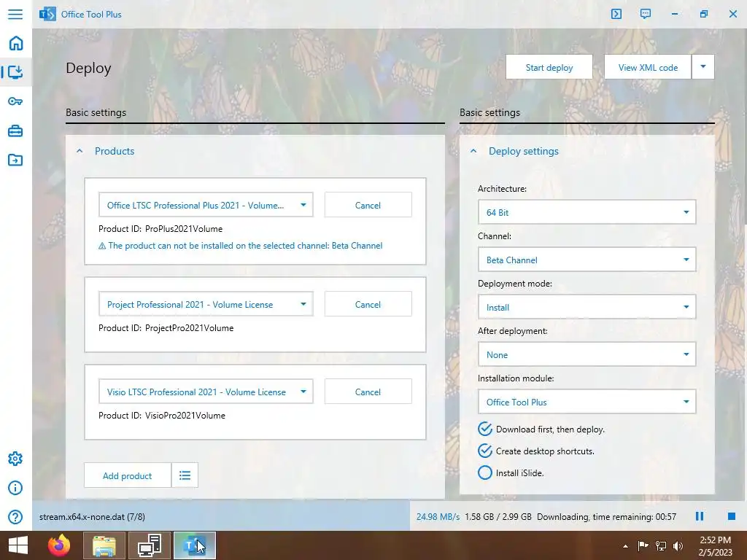Click the Downloading, time remaining status text
The height and width of the screenshot is (560, 747).
[606, 517]
